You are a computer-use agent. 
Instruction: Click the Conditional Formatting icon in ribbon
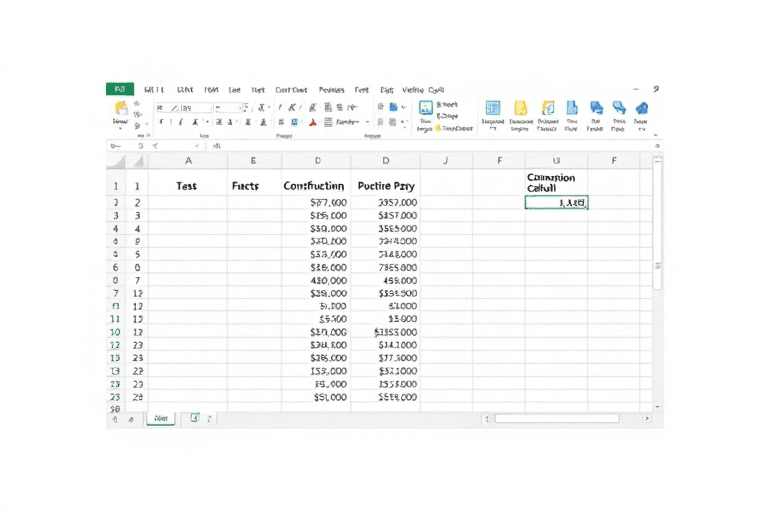[426, 108]
